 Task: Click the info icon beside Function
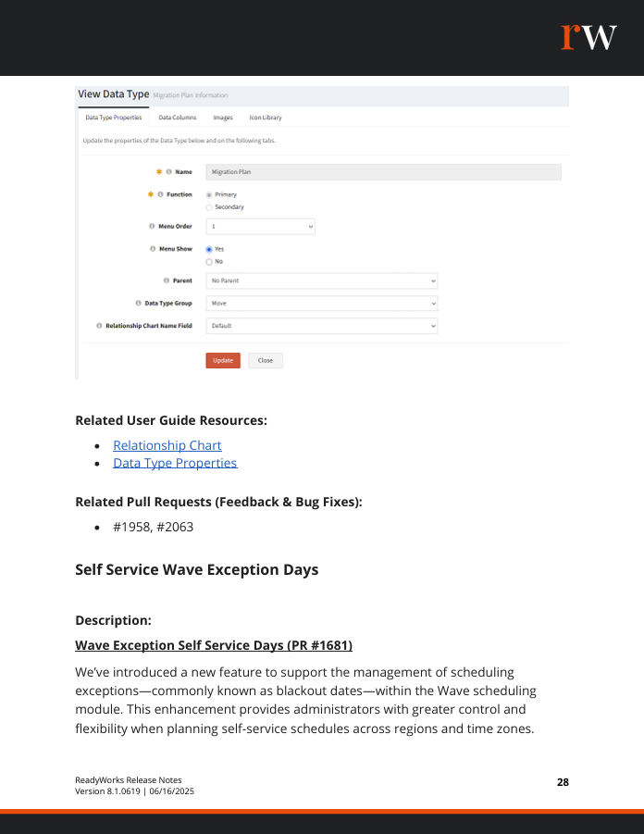tap(160, 194)
